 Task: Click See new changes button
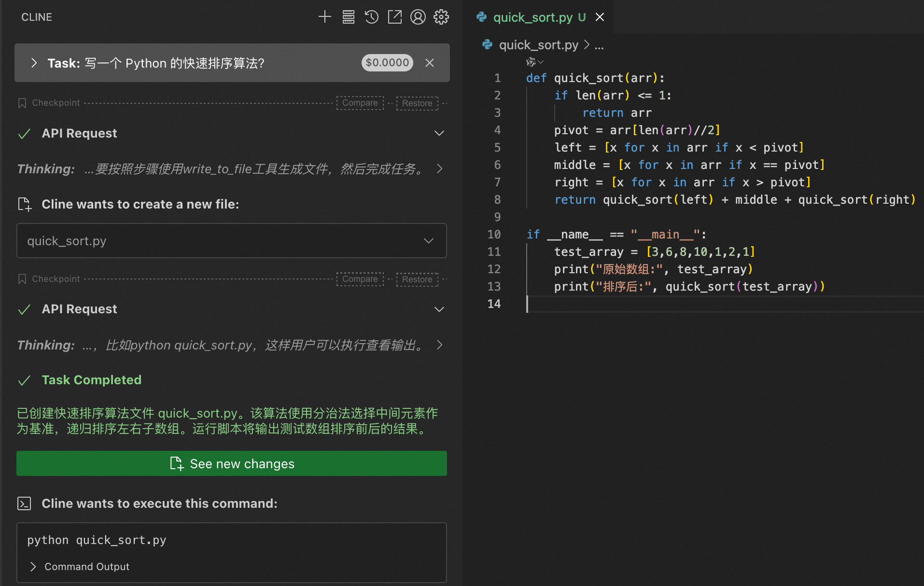coord(232,463)
